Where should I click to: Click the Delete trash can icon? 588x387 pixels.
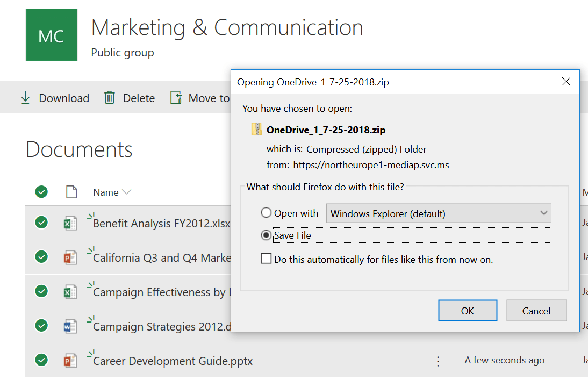pos(110,97)
